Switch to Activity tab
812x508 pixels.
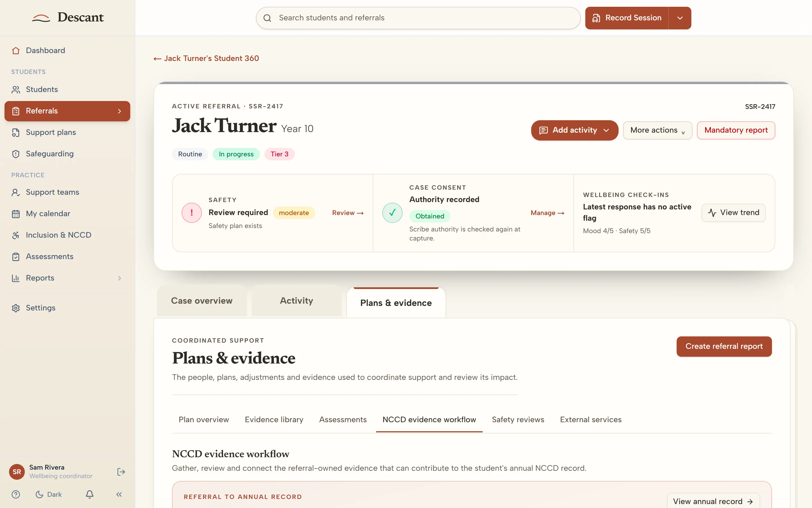pos(297,301)
